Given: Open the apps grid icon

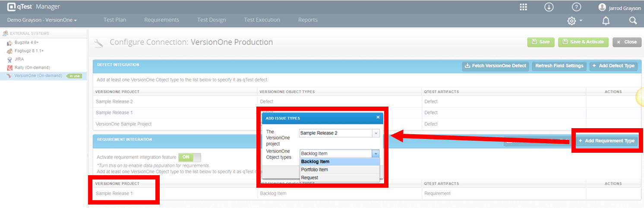Looking at the screenshot, I should (x=523, y=7).
